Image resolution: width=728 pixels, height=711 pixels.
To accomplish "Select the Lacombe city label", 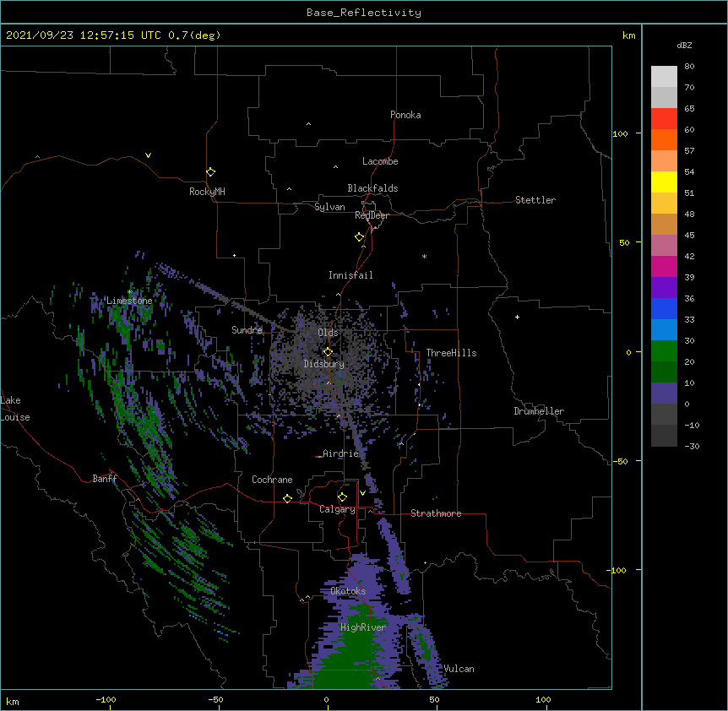I will click(x=380, y=161).
